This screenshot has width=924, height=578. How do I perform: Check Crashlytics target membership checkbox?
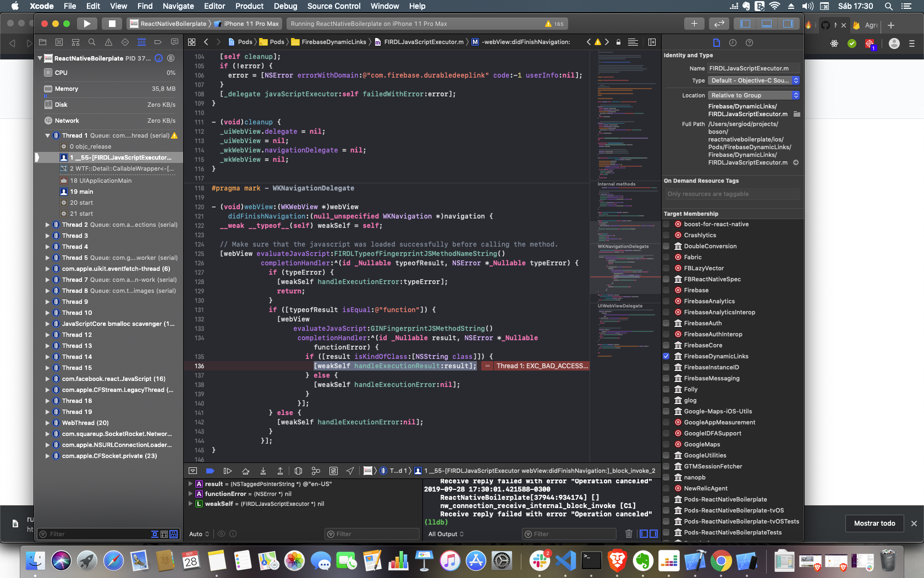(666, 235)
